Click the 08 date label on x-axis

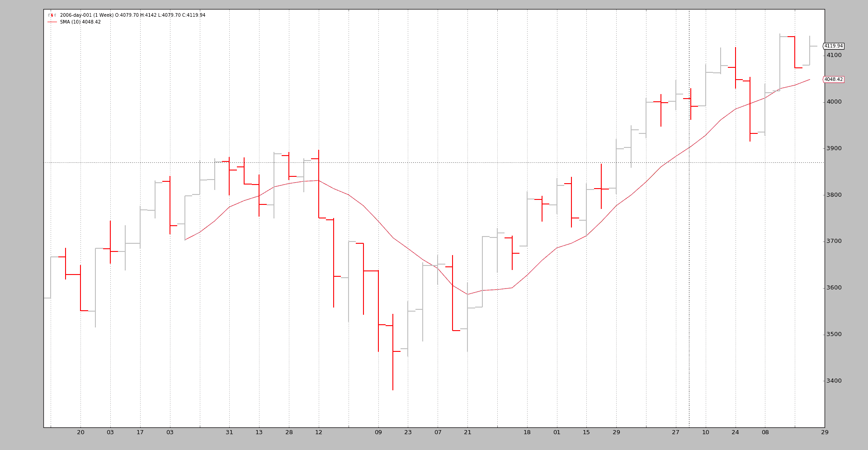coord(765,432)
